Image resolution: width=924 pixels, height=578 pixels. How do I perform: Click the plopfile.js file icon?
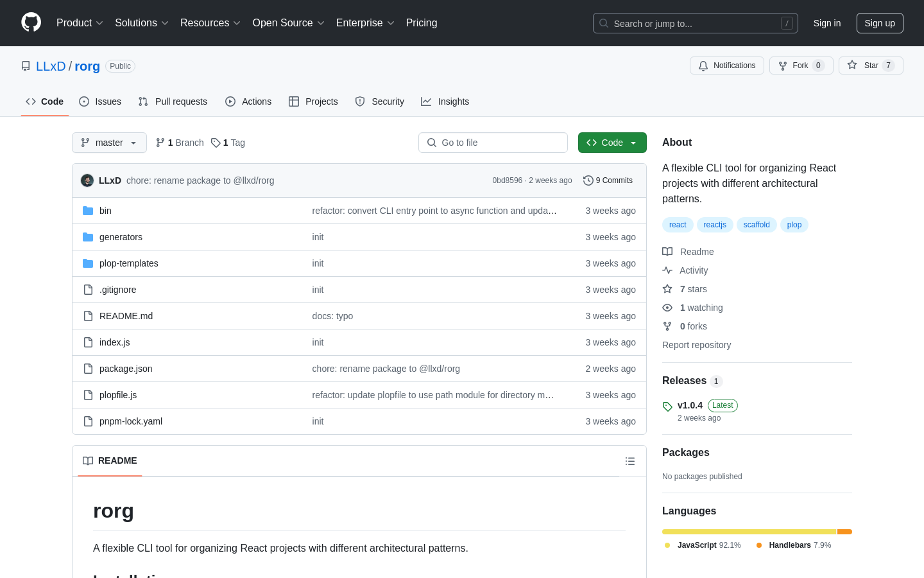click(88, 395)
